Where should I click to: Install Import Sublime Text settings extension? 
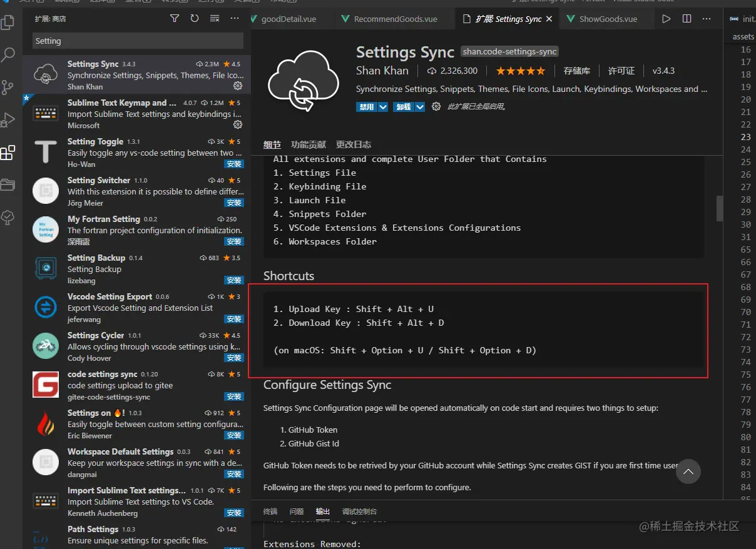pyautogui.click(x=234, y=513)
